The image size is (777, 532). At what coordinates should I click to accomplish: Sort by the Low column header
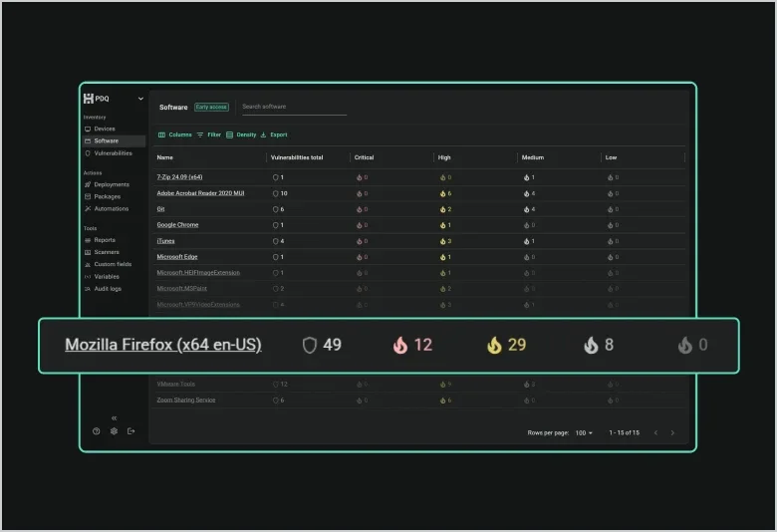tap(611, 157)
